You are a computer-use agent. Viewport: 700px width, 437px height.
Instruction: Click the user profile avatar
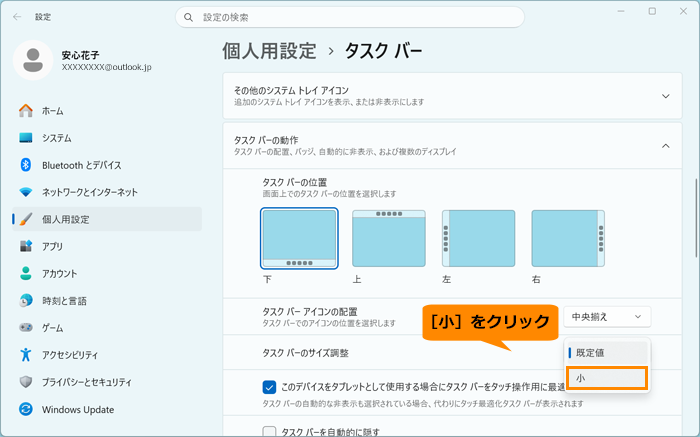[x=33, y=60]
